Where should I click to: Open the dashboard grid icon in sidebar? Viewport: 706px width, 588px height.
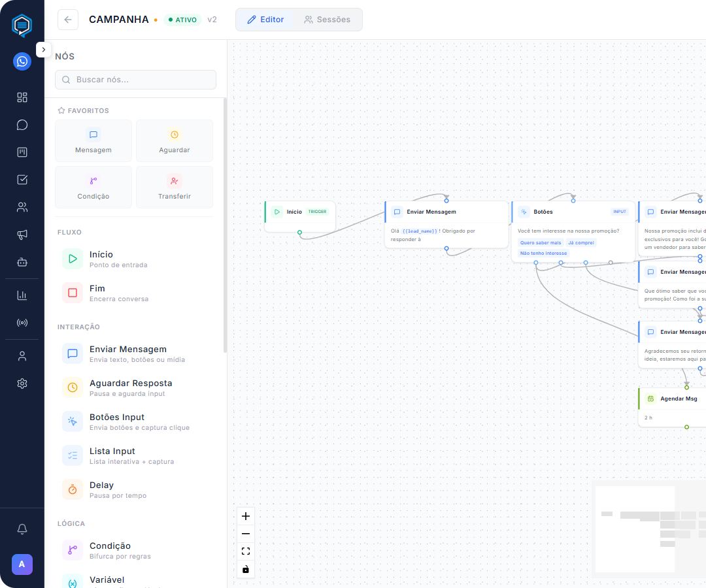click(22, 97)
